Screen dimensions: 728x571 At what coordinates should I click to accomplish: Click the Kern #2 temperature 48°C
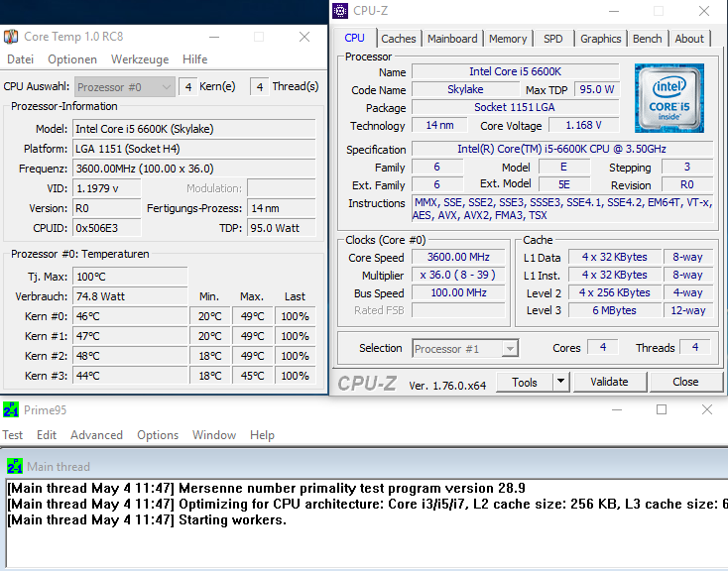point(130,356)
